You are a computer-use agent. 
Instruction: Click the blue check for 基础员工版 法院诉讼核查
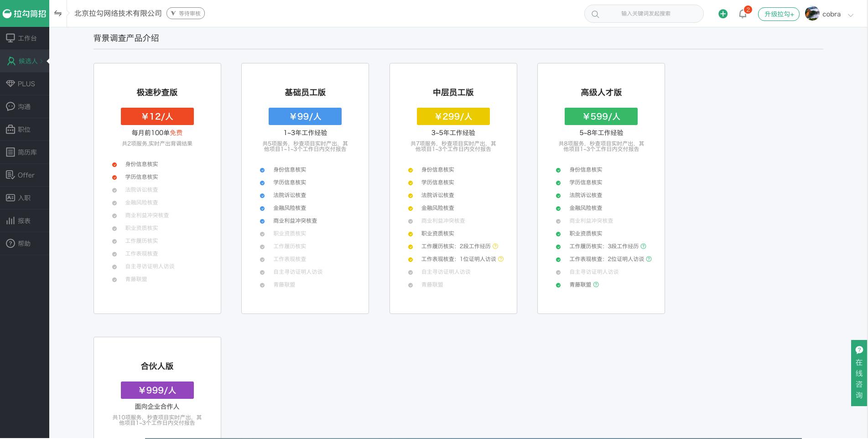click(x=262, y=196)
